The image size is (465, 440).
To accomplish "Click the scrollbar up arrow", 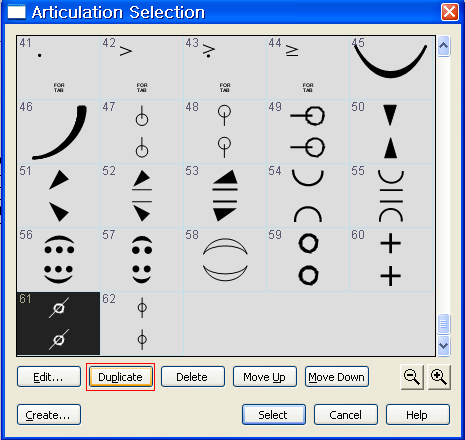I will pos(444,46).
